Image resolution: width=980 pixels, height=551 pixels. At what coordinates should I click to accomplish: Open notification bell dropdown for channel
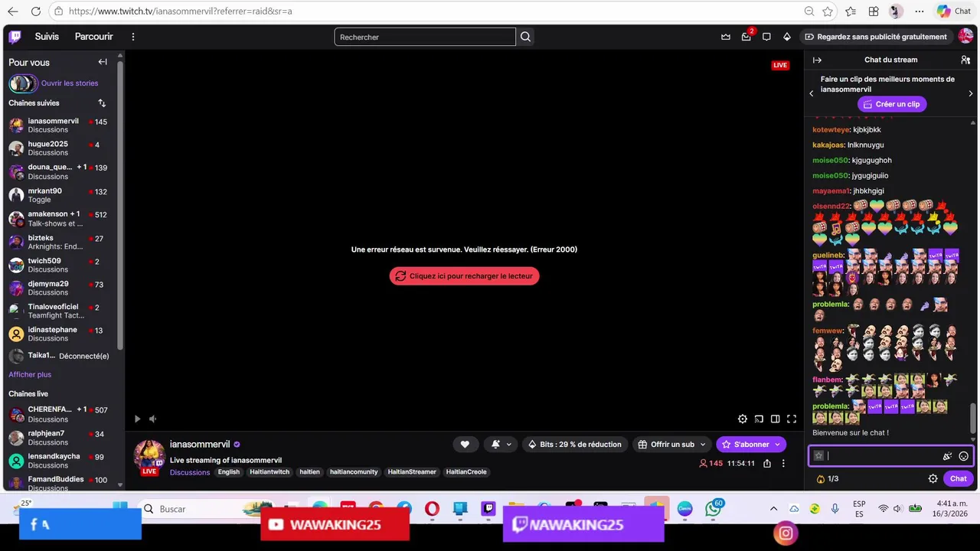click(501, 444)
